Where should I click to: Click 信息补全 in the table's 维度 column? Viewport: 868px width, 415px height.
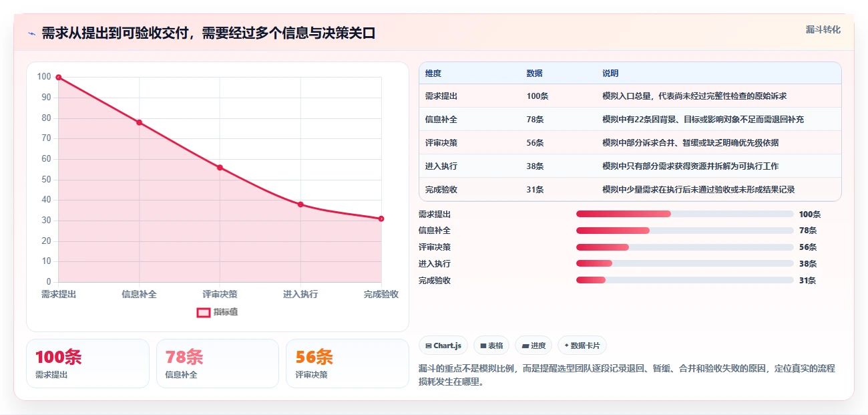click(x=441, y=120)
